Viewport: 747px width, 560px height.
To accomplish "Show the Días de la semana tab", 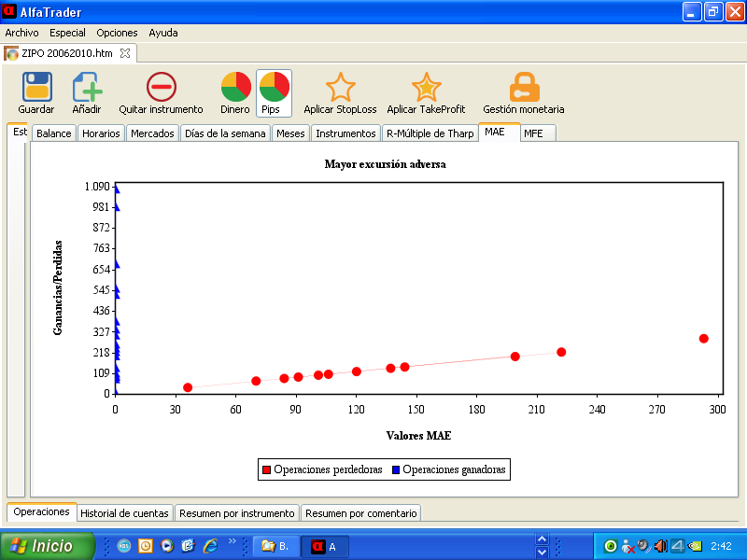I will click(x=225, y=133).
